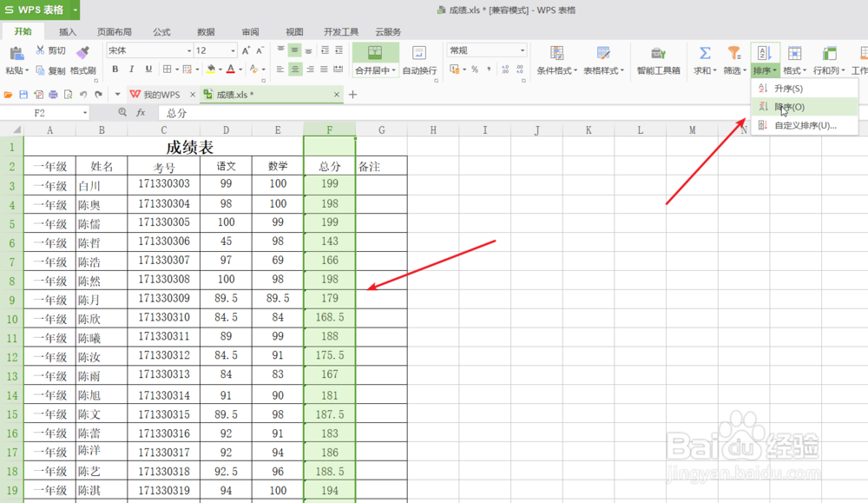Click the Rows and Columns (行和列) icon
The height and width of the screenshot is (503, 868).
[829, 53]
